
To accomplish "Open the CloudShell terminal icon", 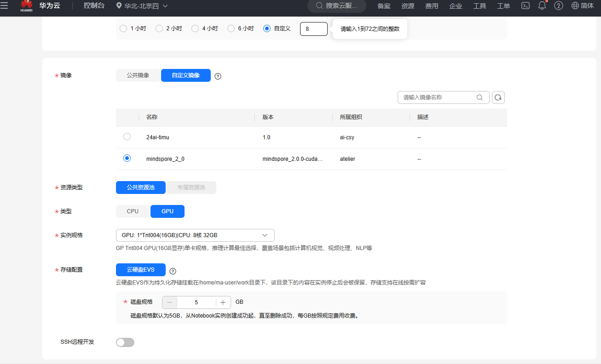I will [x=525, y=6].
